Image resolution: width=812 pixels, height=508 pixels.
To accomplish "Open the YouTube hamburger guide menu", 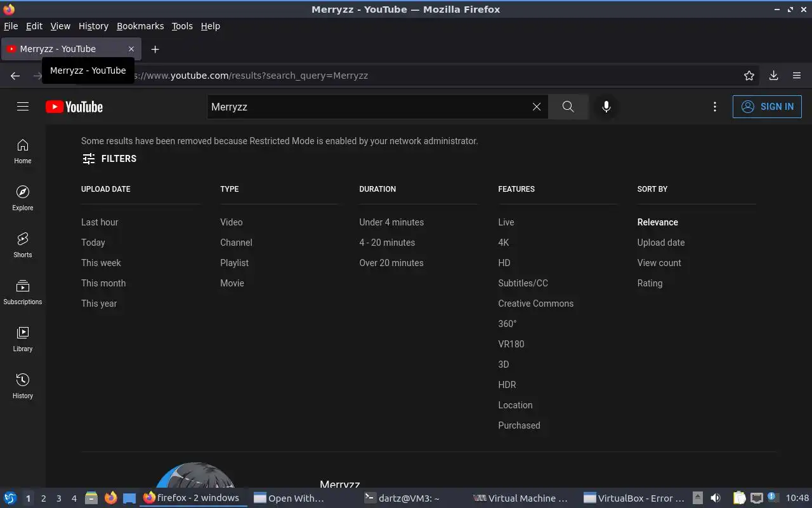I will point(23,107).
